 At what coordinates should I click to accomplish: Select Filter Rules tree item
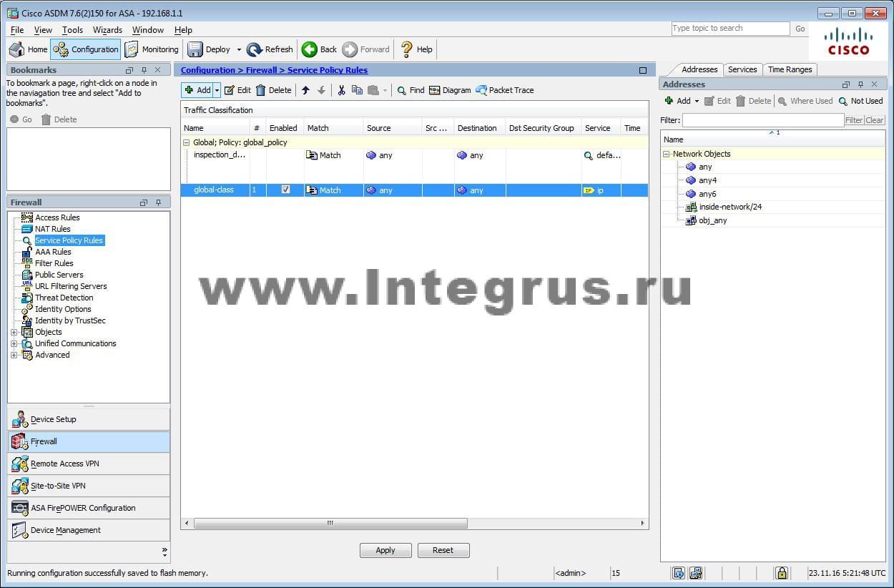54,263
